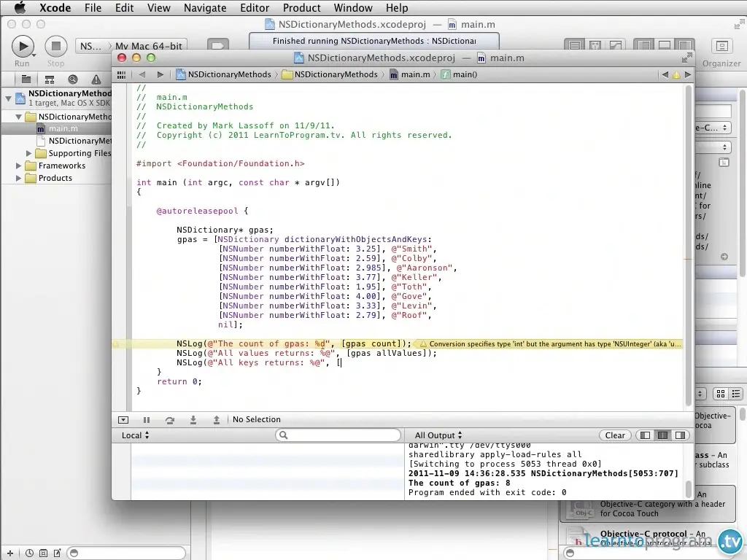This screenshot has width=747, height=560.
Task: Open the Organizer from the toolbar
Action: point(721,47)
